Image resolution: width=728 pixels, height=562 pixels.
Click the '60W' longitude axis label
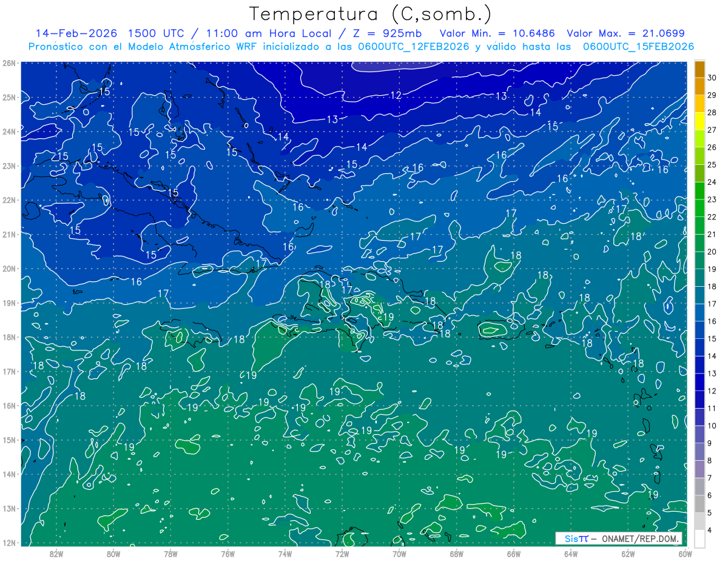tap(685, 554)
